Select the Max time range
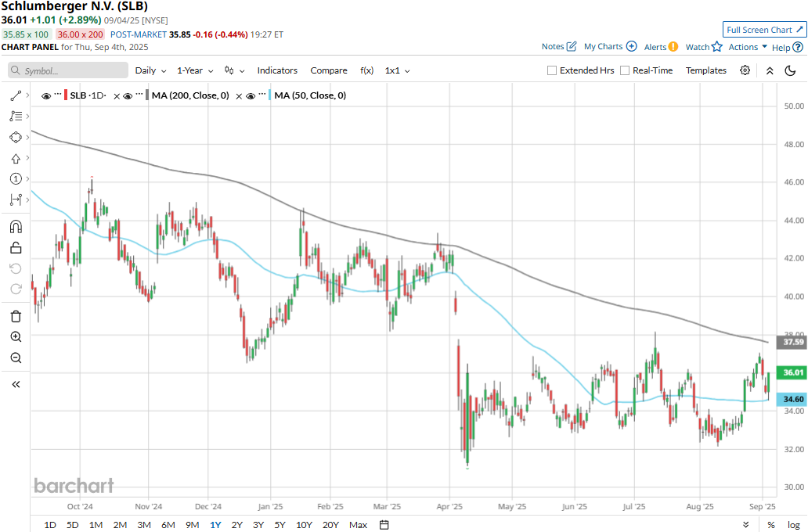This screenshot has height=532, width=808. [x=358, y=525]
